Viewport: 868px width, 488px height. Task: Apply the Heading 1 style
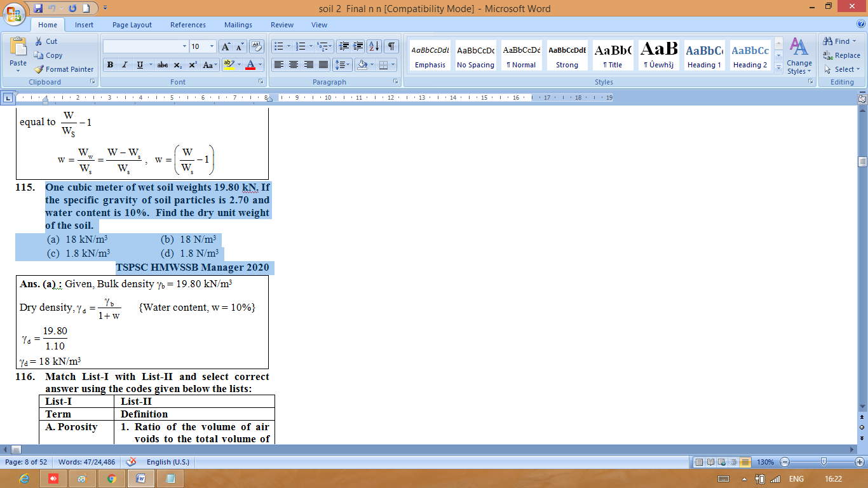704,55
